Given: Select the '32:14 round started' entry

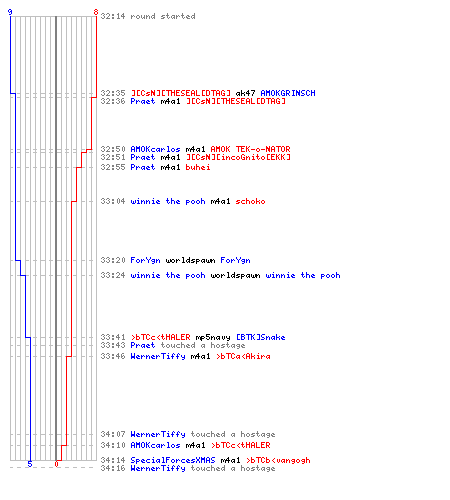Looking at the screenshot, I should 148,16.
